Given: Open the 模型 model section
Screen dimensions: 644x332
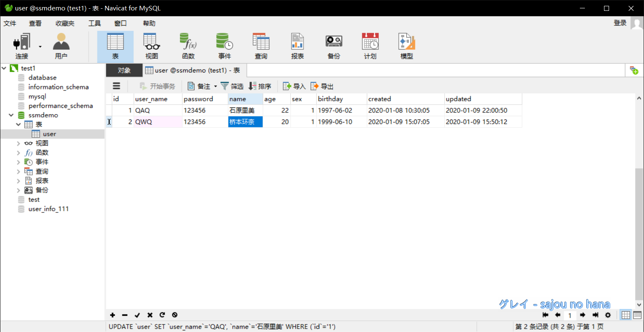Looking at the screenshot, I should [407, 46].
